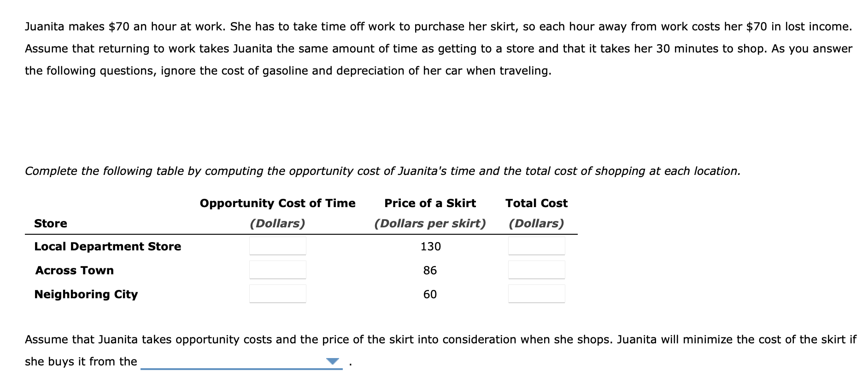Screen dimensions: 868x382
Task: Select the 'Neighboring City' row label
Action: click(86, 295)
